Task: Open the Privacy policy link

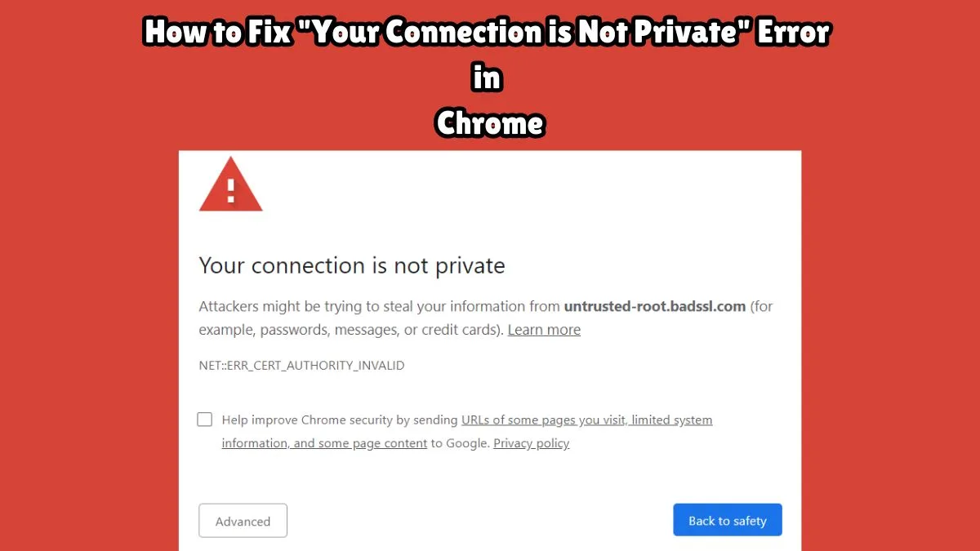Action: pos(531,443)
